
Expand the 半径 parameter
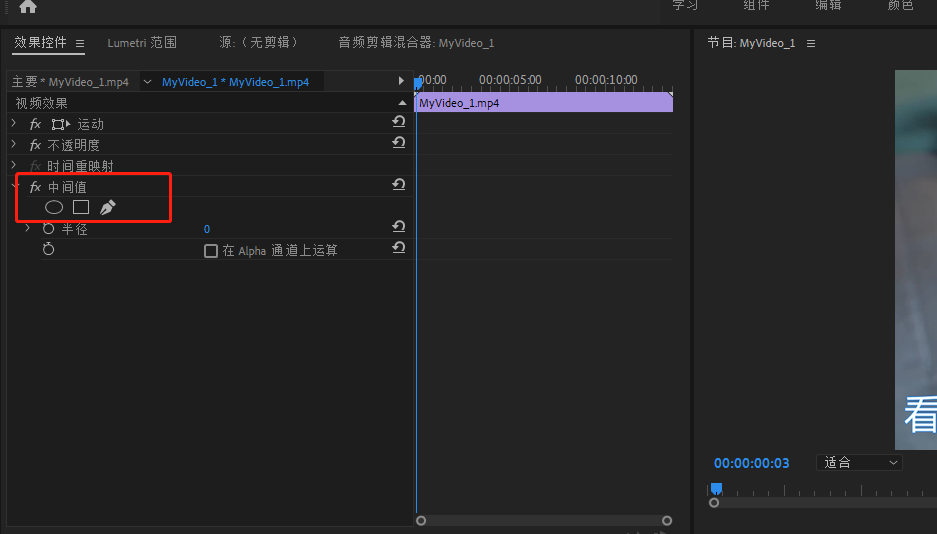point(28,229)
